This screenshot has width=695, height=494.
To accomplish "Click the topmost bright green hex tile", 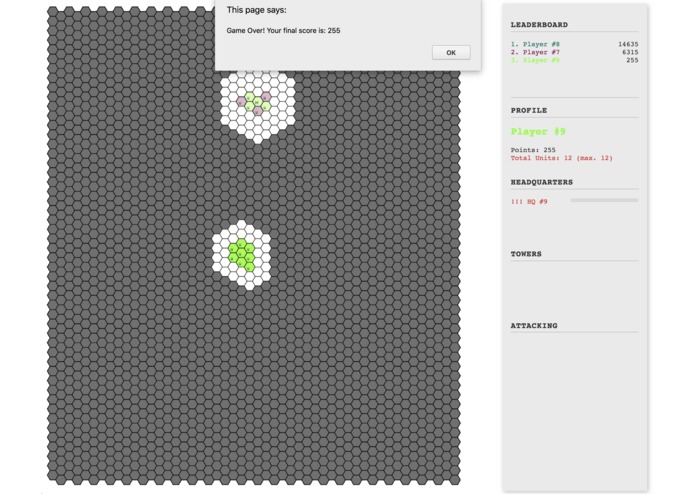I will click(242, 243).
